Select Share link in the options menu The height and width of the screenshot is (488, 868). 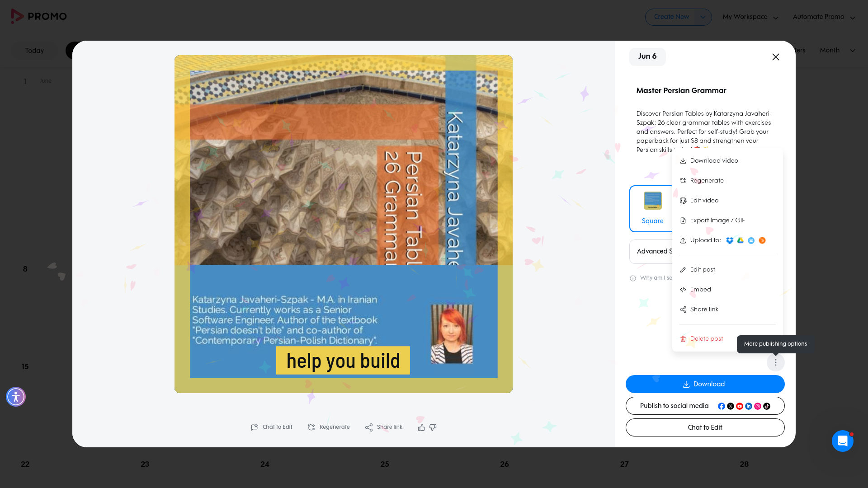tap(727, 310)
